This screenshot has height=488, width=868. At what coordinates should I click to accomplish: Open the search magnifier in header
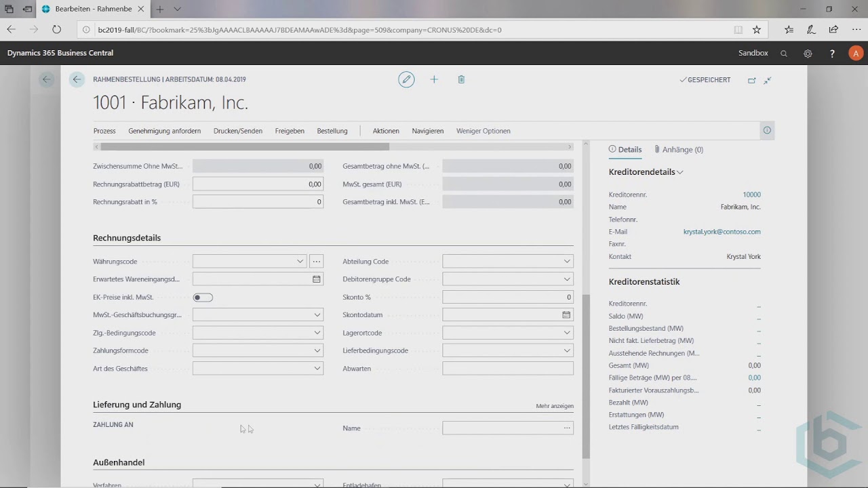coord(784,54)
